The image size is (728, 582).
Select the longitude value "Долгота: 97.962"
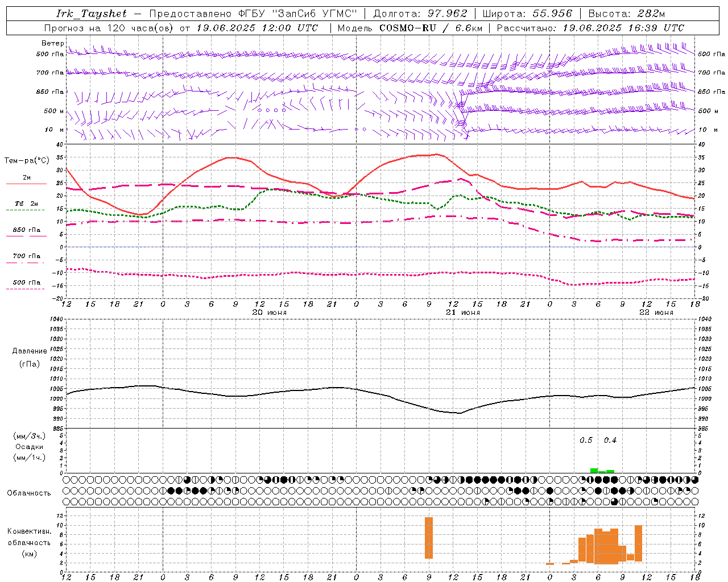click(420, 14)
